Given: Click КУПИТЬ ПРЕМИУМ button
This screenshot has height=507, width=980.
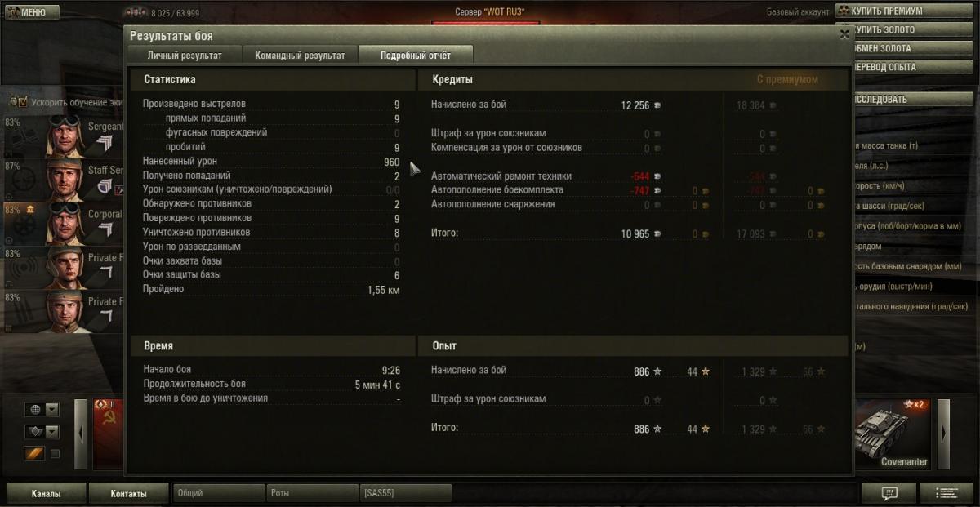Looking at the screenshot, I should tap(886, 11).
